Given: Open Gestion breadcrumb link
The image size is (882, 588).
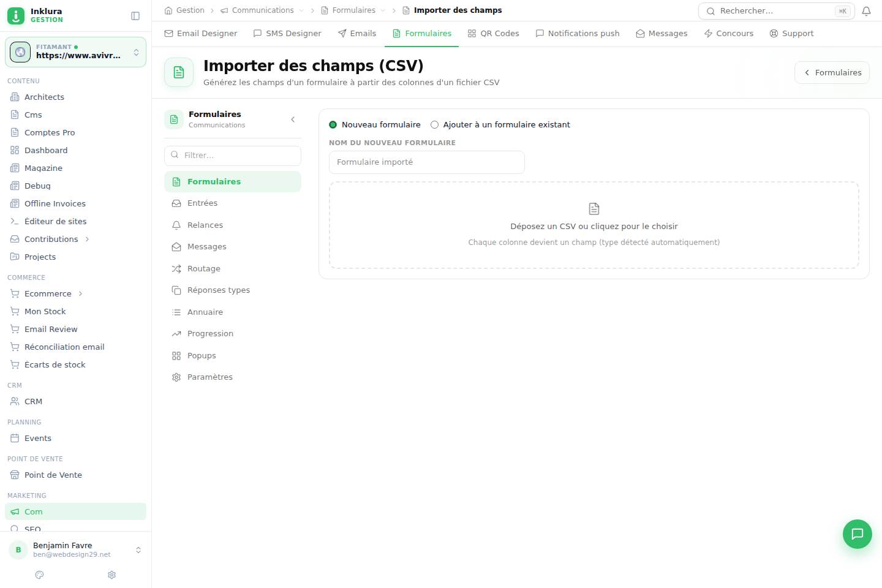Looking at the screenshot, I should 184,10.
